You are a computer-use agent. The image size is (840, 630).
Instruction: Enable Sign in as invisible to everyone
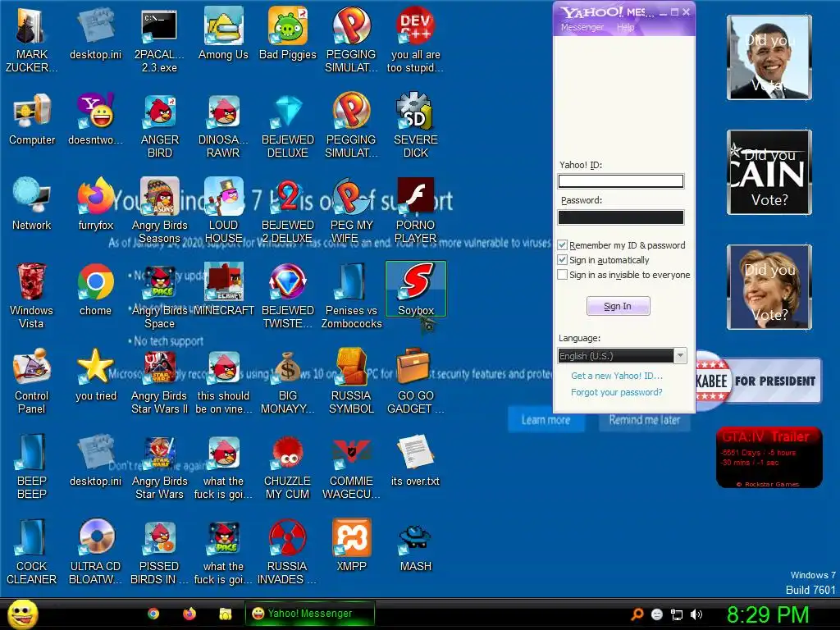563,275
